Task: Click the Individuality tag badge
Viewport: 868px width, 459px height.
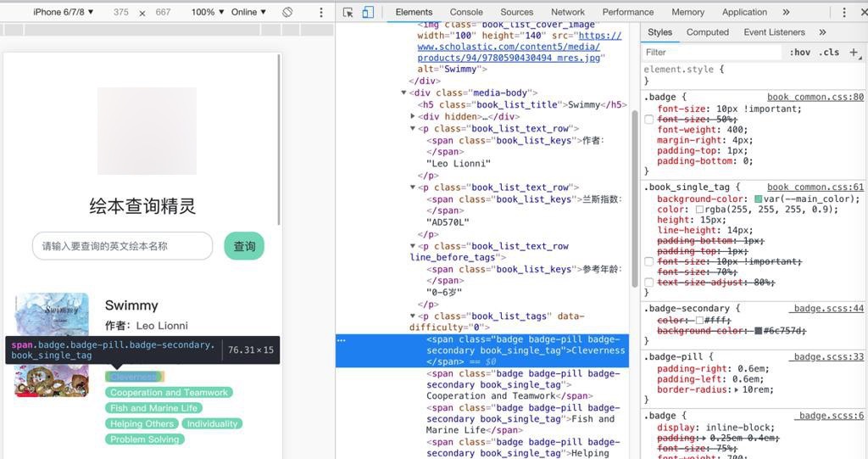Action: (212, 423)
